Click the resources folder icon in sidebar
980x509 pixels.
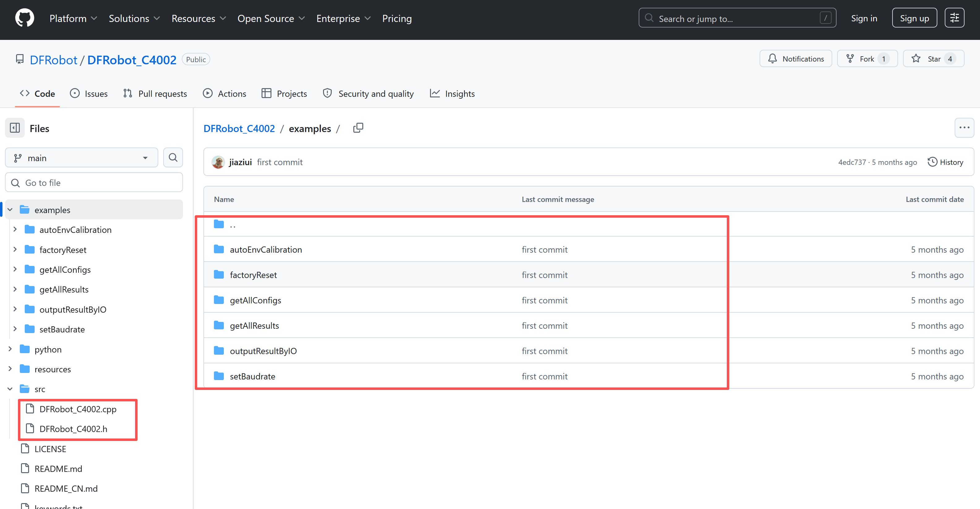tap(25, 369)
